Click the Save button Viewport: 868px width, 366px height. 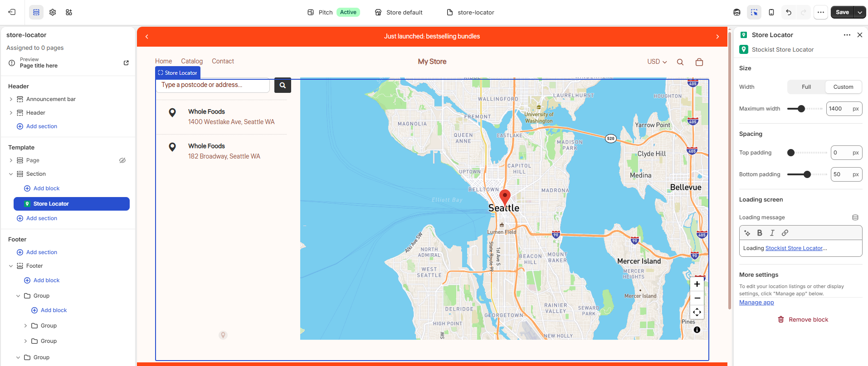point(842,12)
